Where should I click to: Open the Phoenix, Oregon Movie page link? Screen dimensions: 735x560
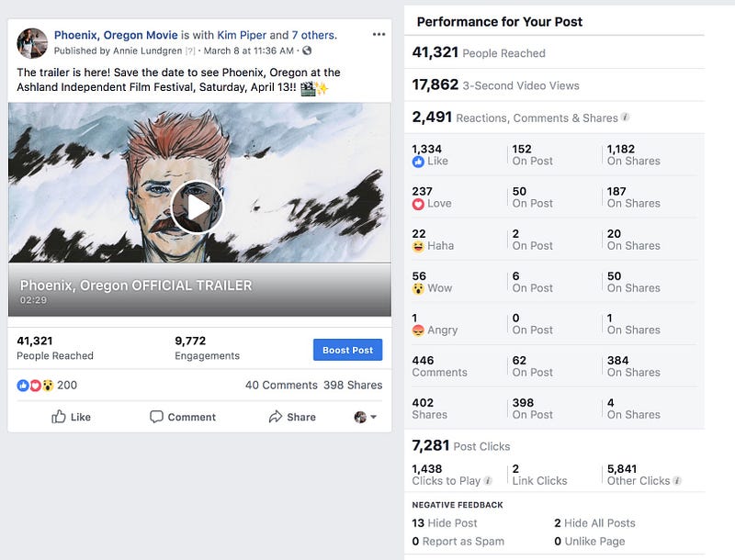coord(116,35)
